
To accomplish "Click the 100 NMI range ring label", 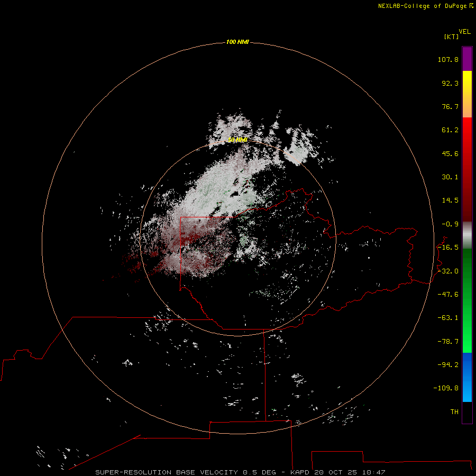I will (237, 42).
